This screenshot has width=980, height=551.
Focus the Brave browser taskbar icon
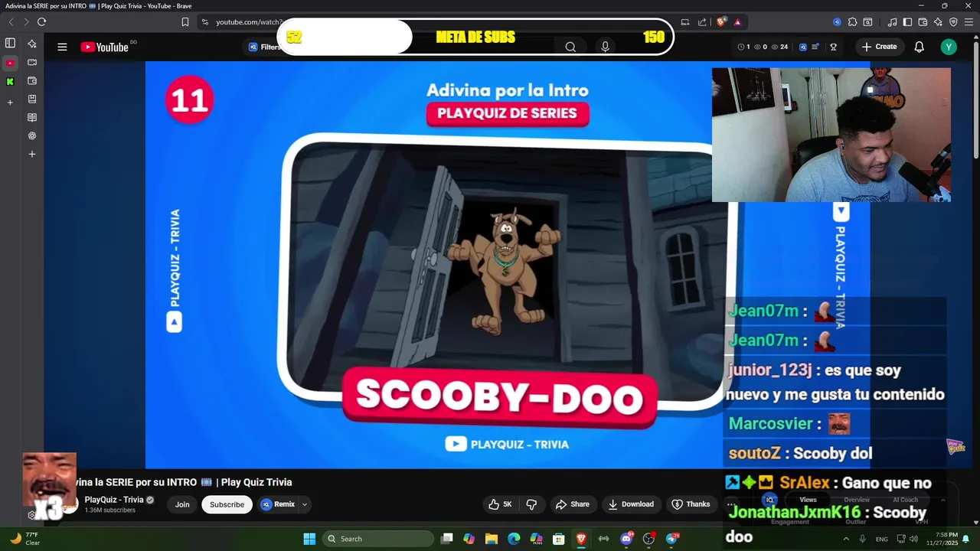(x=581, y=539)
